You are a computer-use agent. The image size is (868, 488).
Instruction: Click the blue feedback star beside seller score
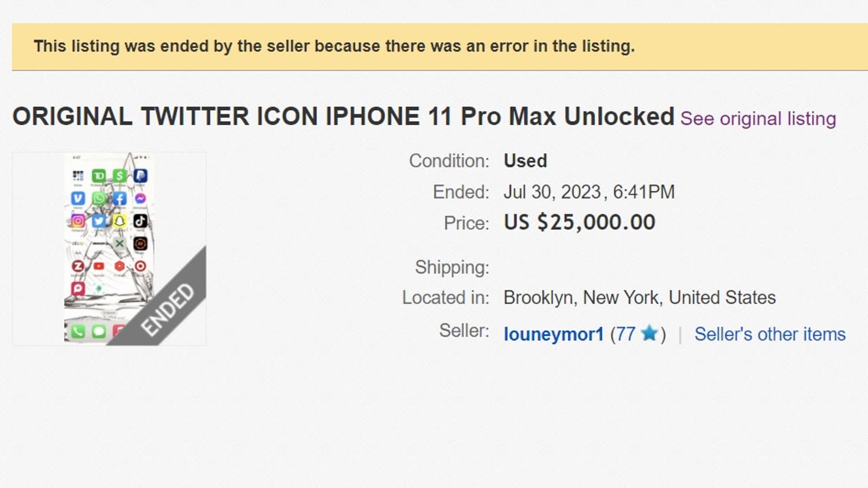coord(649,333)
